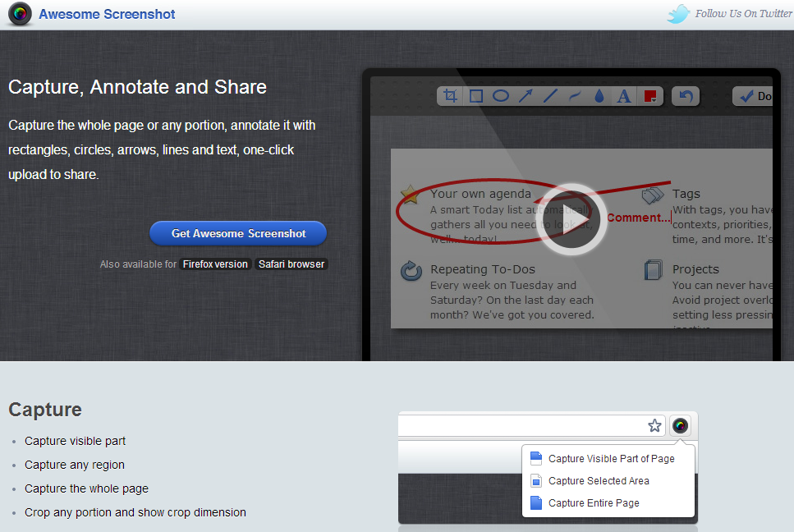Click the Done checkmark button

coord(752,96)
